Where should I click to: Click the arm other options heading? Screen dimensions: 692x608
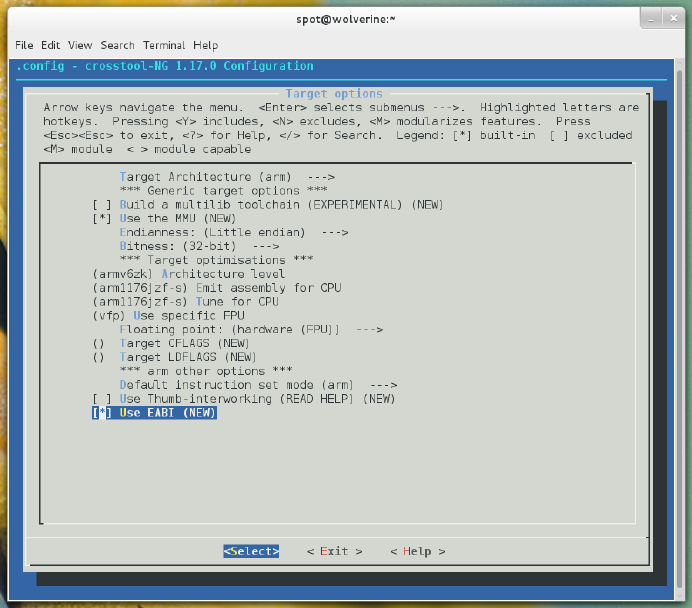(206, 371)
